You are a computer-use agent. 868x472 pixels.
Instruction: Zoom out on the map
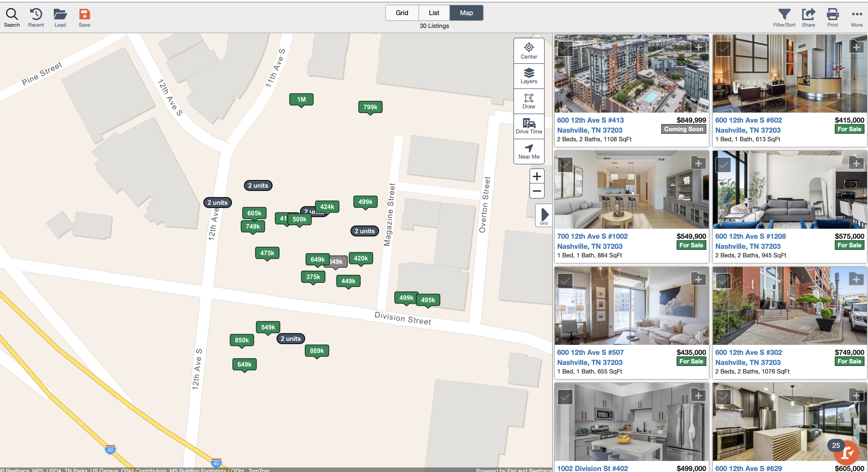pyautogui.click(x=537, y=191)
